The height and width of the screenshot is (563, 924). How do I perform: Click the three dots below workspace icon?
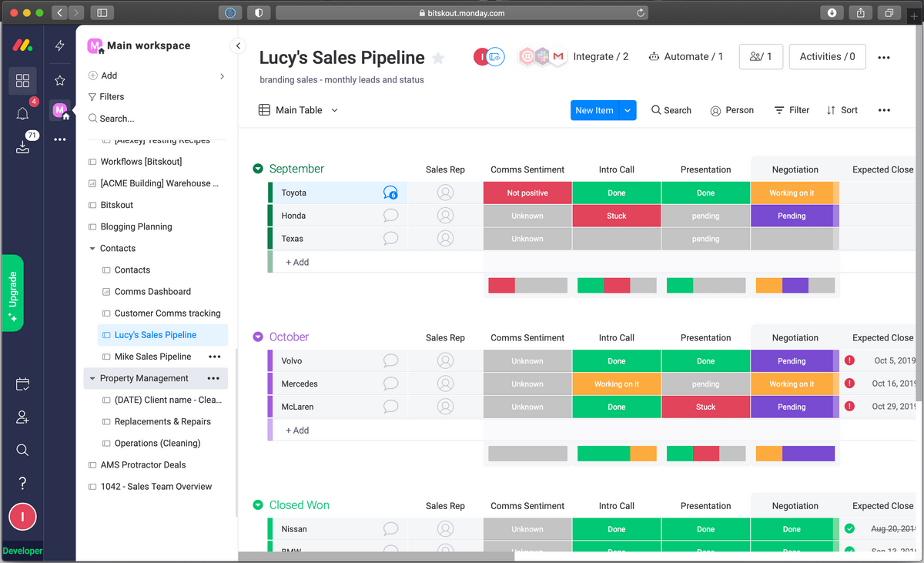[59, 139]
